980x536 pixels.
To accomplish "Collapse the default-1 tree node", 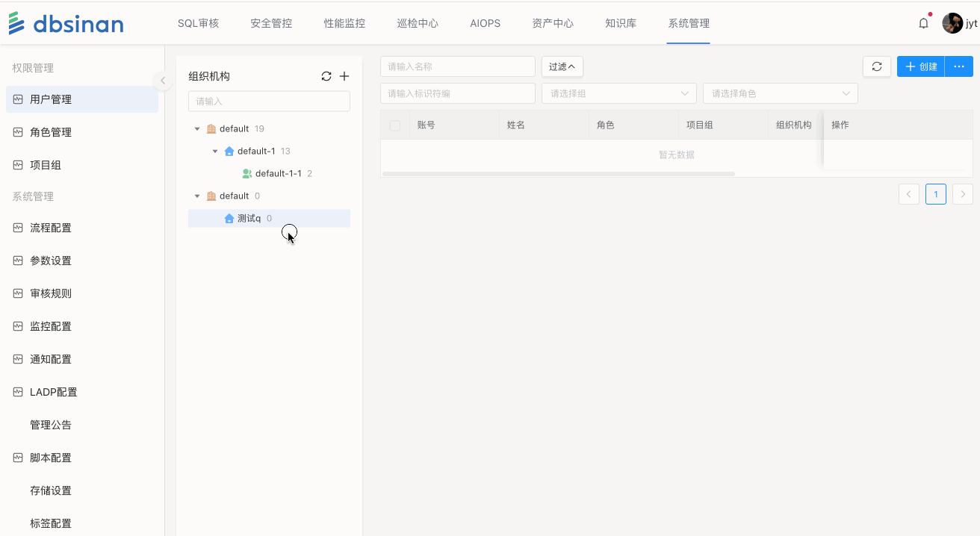I will (215, 152).
